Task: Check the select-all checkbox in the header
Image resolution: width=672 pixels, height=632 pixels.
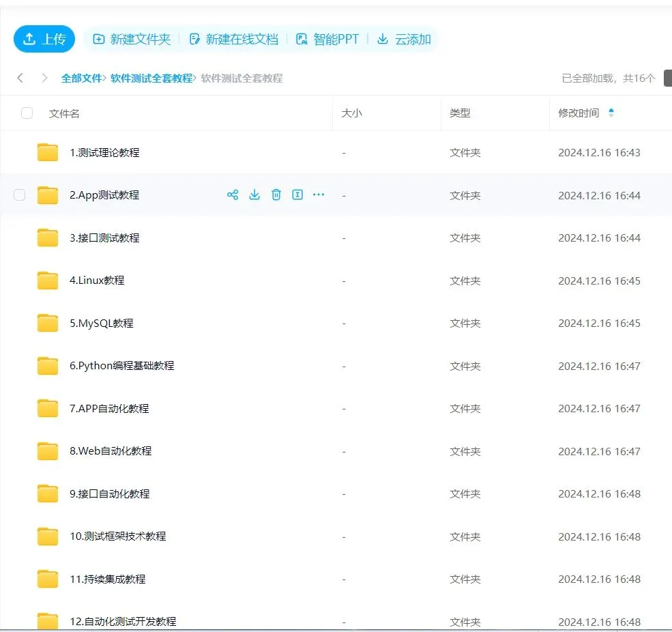Action: tap(27, 113)
